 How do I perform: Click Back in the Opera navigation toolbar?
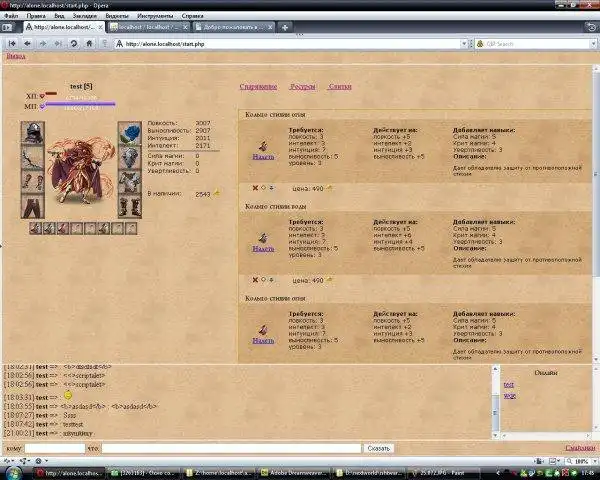[x=27, y=44]
